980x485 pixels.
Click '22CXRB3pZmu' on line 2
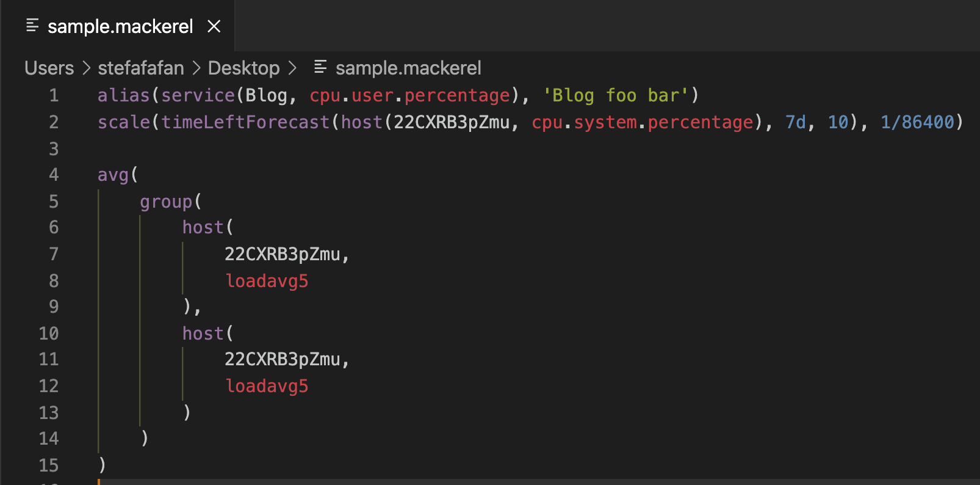tap(452, 122)
